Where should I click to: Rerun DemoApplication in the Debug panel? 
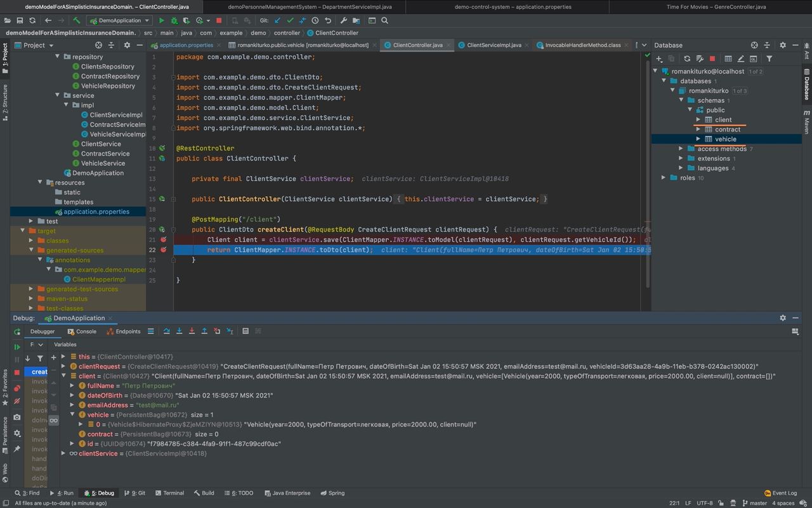16,331
